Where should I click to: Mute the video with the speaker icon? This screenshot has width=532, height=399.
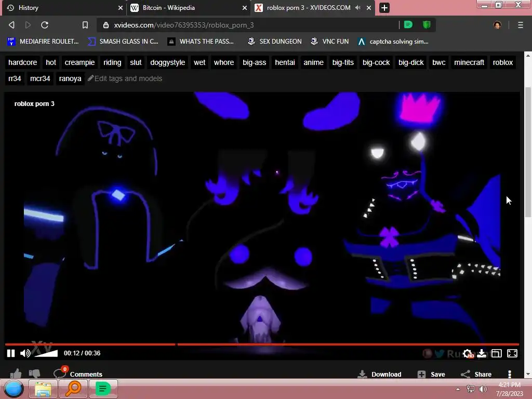25,353
